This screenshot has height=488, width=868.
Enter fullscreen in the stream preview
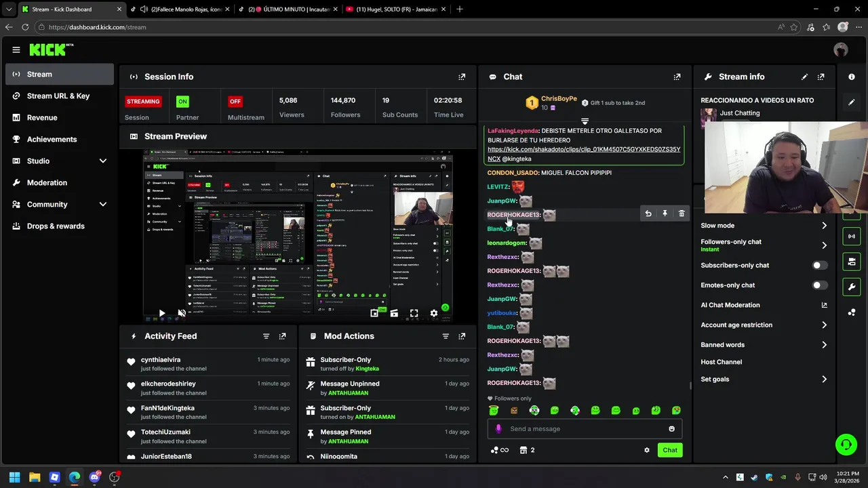pos(414,313)
